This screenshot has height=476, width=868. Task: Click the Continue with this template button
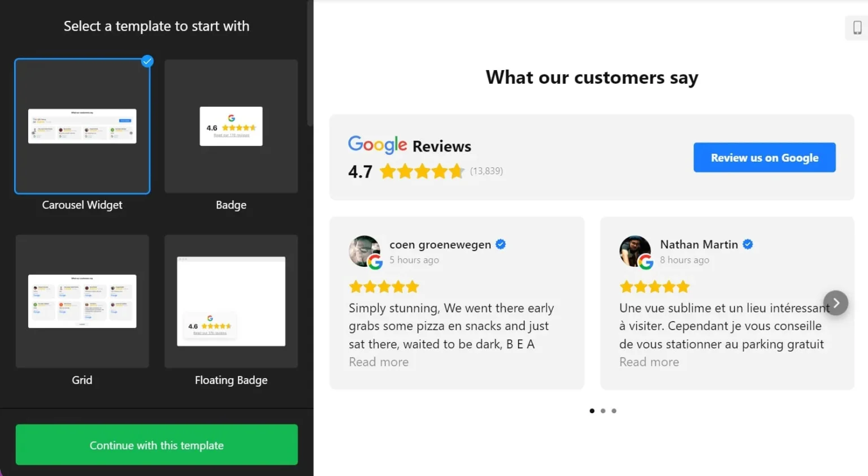pos(156,445)
